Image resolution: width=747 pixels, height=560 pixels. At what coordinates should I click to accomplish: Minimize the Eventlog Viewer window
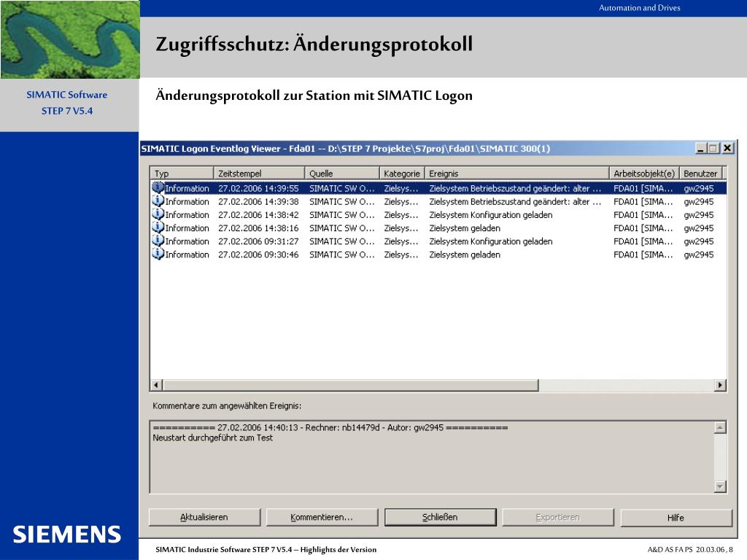[x=700, y=148]
